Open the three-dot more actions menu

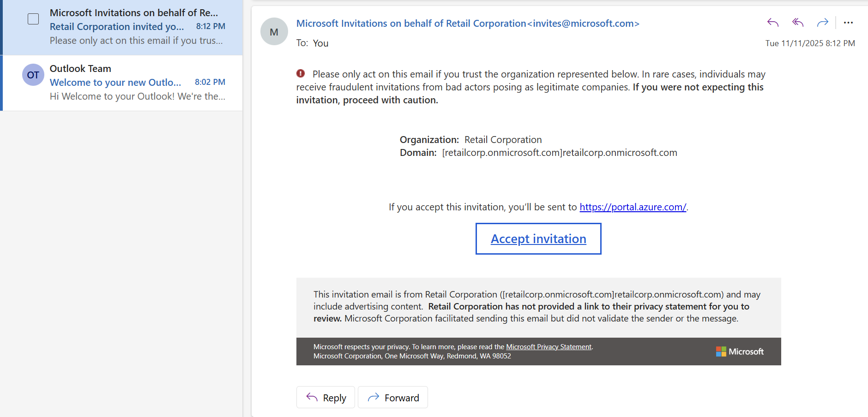tap(848, 23)
